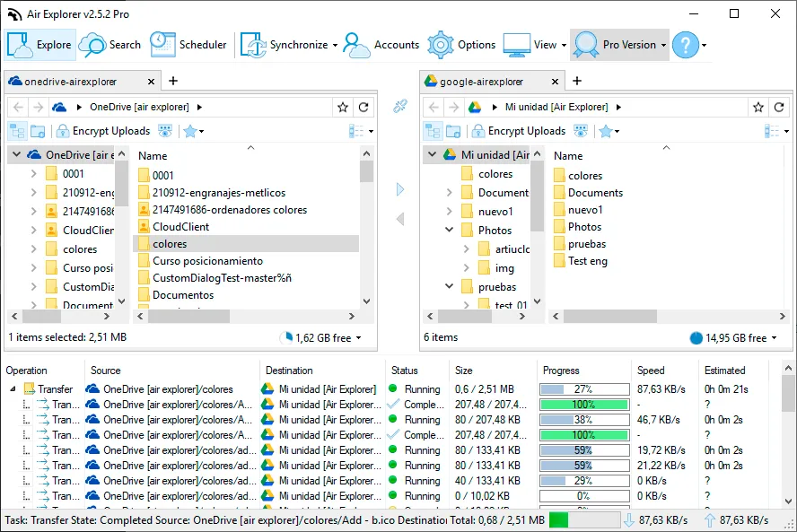The height and width of the screenshot is (532, 797).
Task: Open favorites dropdown in right pane
Action: [609, 131]
